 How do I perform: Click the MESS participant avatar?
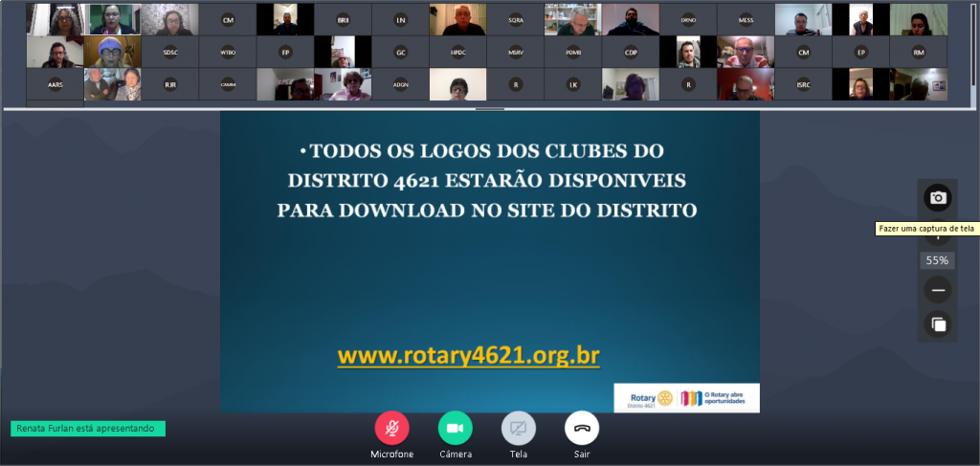click(x=746, y=20)
